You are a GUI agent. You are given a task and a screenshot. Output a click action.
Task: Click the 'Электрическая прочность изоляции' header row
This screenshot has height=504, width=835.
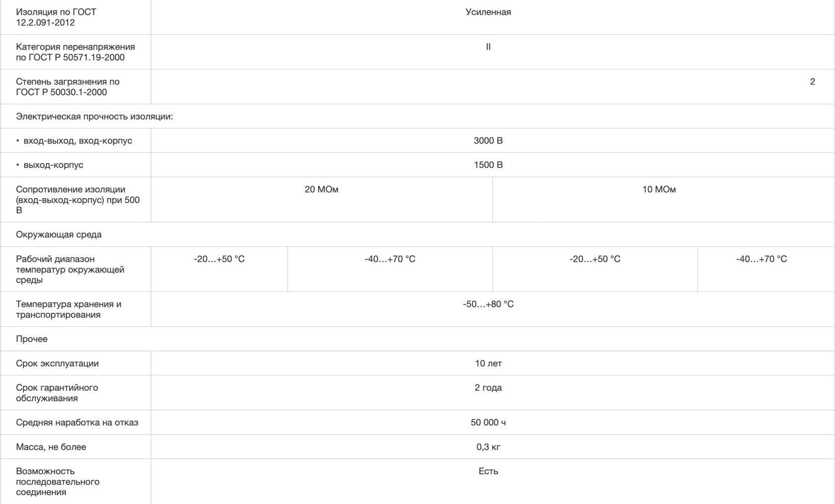coord(94,117)
